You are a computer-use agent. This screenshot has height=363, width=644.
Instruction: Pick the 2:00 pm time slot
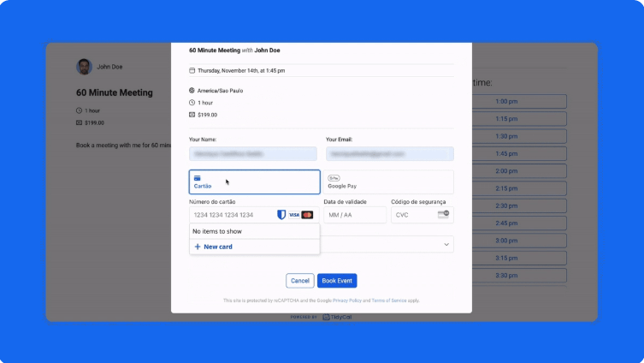[x=518, y=170]
